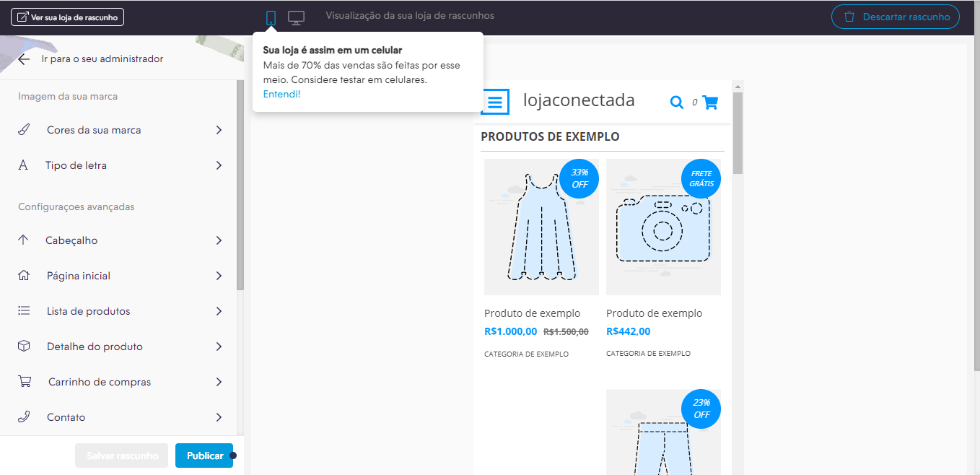980x475 pixels.
Task: Open the Carrinho de compras menu item
Action: 118,382
